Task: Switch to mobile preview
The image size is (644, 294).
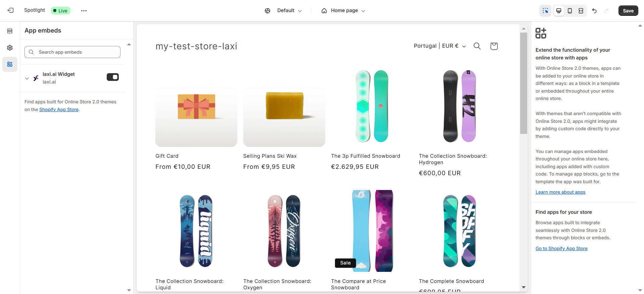Action: coord(569,10)
